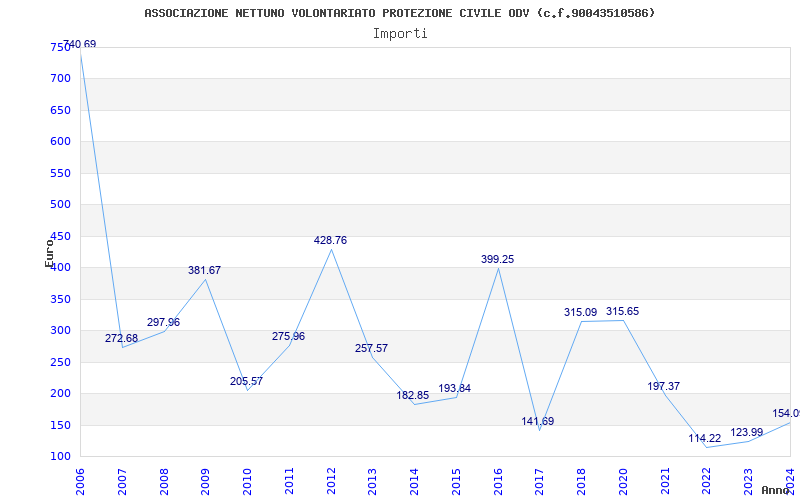The width and height of the screenshot is (800, 500).
Task: Select the 381.67 value label
Action: click(x=204, y=271)
